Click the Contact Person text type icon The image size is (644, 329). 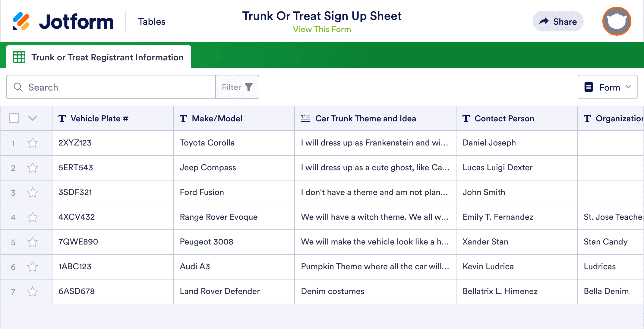[x=466, y=118]
